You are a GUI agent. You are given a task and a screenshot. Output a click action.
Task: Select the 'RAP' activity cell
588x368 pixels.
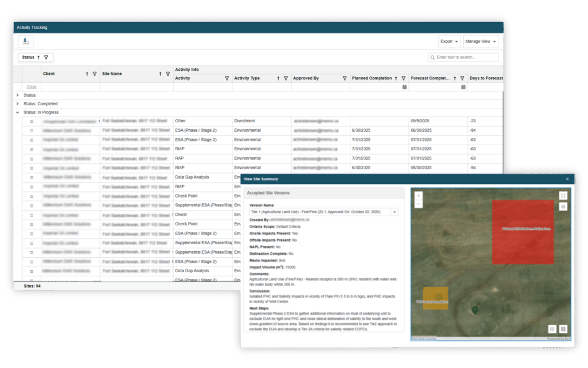point(203,158)
